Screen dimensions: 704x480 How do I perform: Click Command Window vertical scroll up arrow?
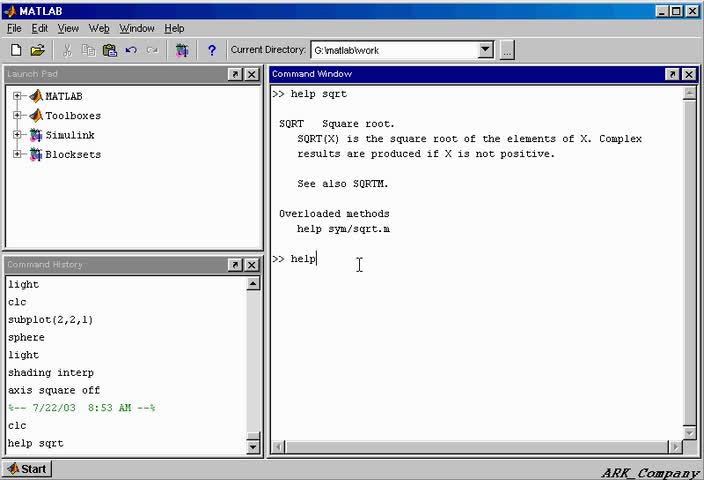click(689, 93)
